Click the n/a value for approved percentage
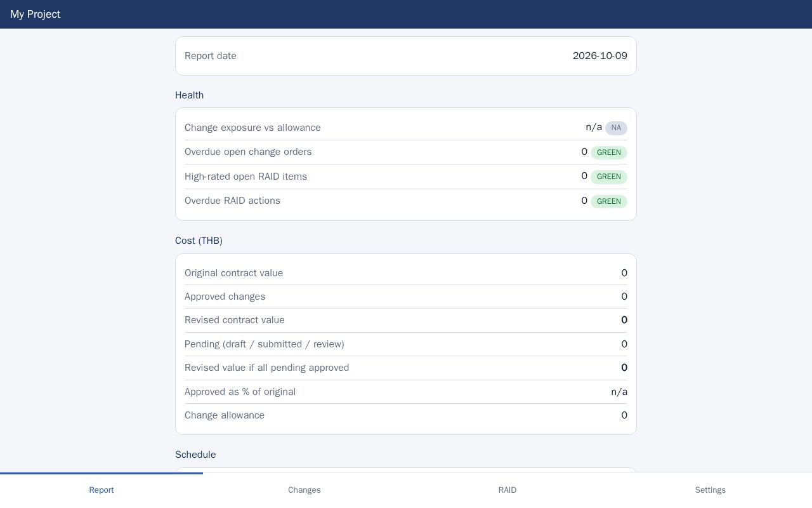This screenshot has width=812, height=508. pos(619,392)
